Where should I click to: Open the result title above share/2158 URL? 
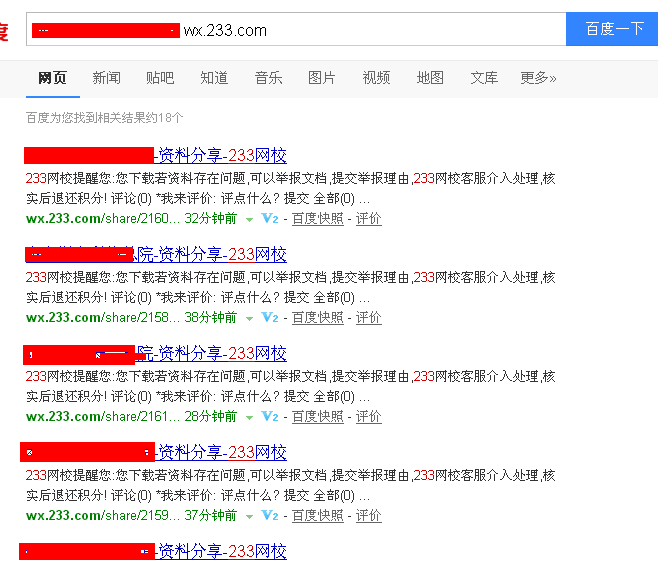coord(156,255)
